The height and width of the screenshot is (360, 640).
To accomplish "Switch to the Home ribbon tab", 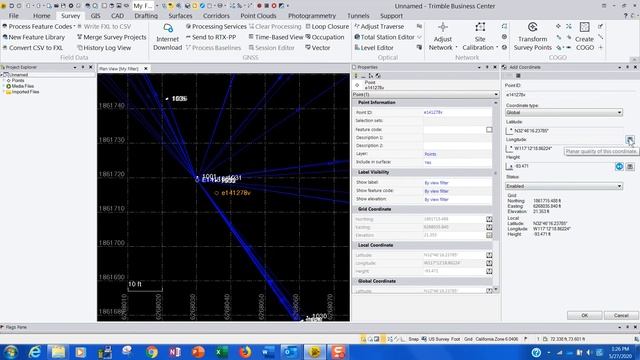I will point(42,16).
